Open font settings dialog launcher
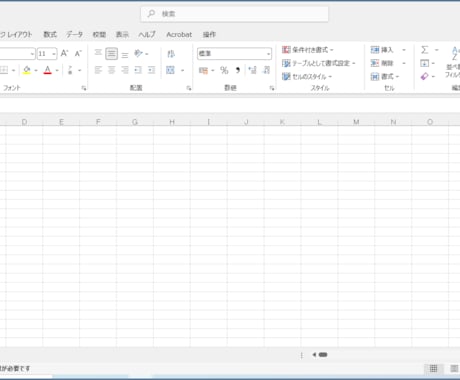Viewport: 460px width, 380px height. click(84, 88)
